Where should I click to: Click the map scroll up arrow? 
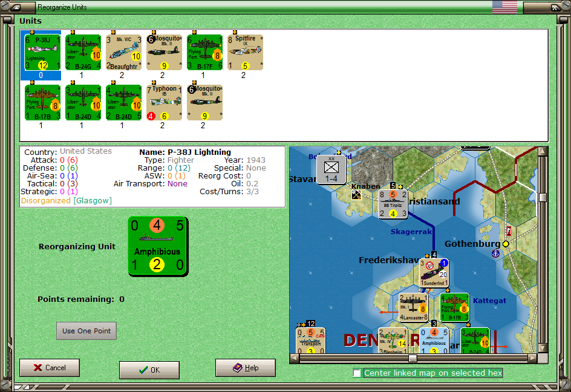click(x=543, y=151)
